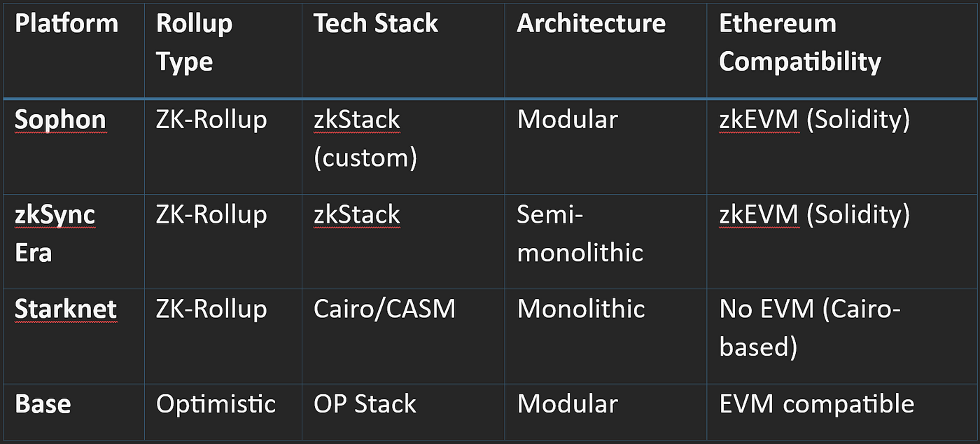The height and width of the screenshot is (444, 980).
Task: Click the Optimistic rollup type cell
Action: coord(223,412)
